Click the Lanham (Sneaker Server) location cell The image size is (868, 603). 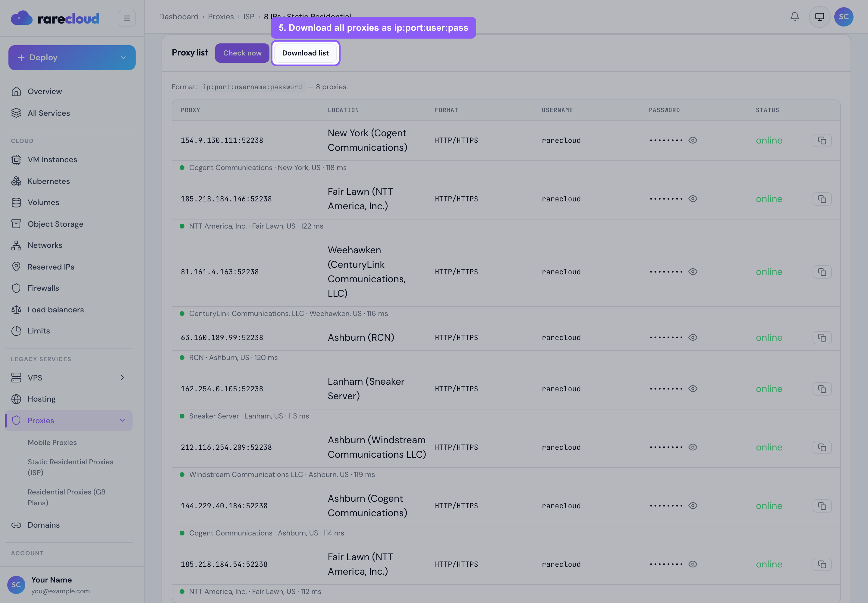(366, 388)
